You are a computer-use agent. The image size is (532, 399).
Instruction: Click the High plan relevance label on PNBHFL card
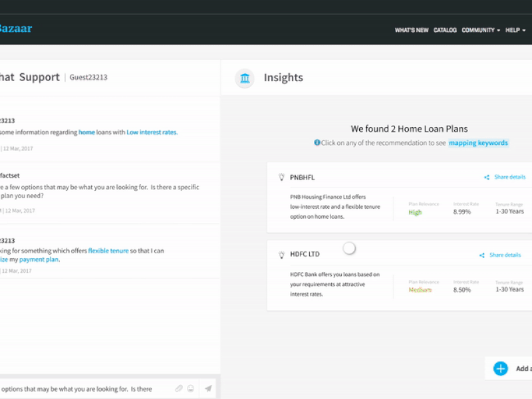415,212
